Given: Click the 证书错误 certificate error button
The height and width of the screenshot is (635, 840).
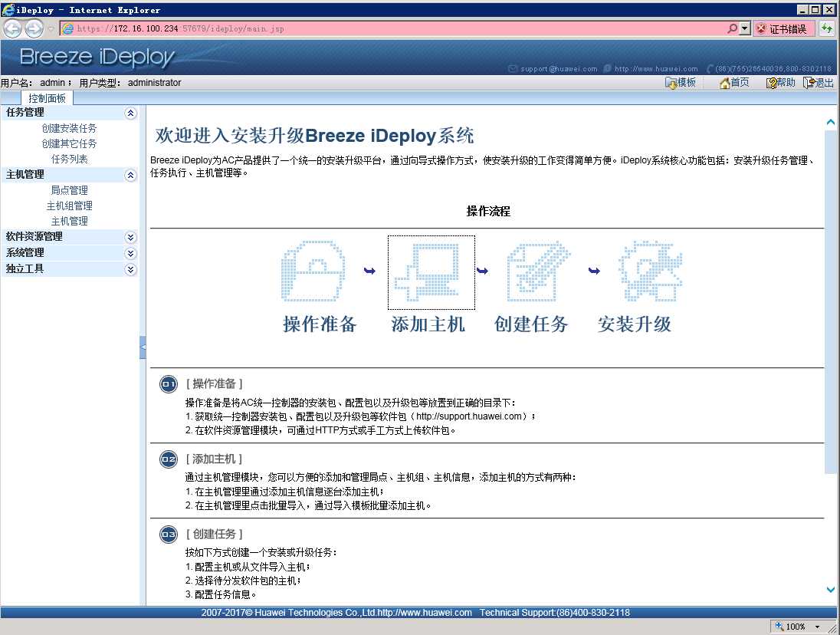Looking at the screenshot, I should pyautogui.click(x=784, y=29).
